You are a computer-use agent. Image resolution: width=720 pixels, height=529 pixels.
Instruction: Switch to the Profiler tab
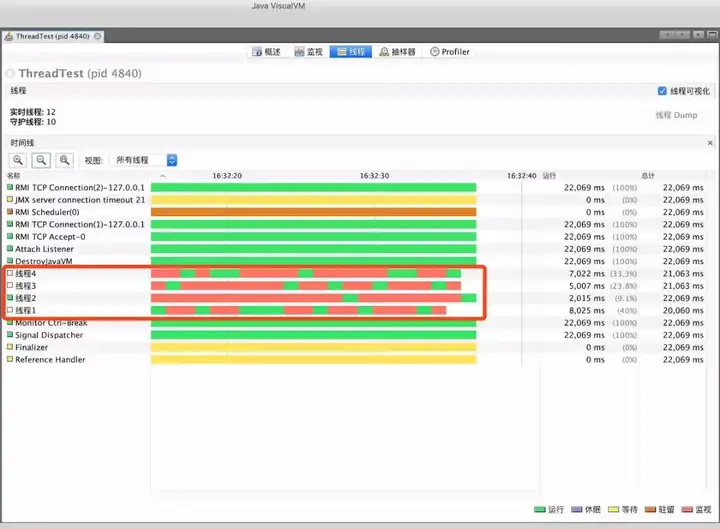pyautogui.click(x=450, y=51)
